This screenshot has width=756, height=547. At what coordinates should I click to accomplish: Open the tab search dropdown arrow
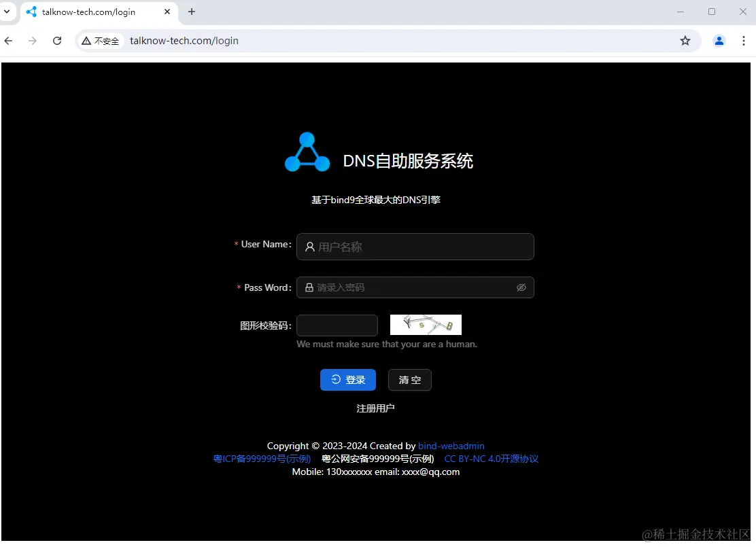point(7,12)
